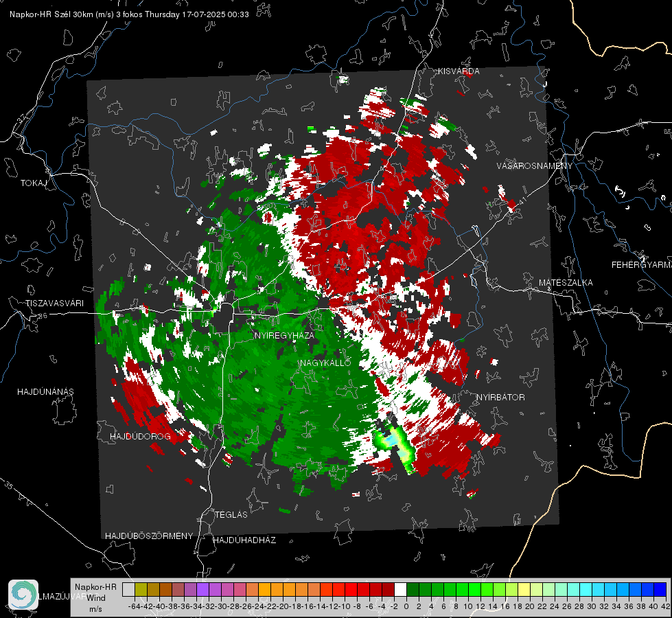Click the swirl logo icon at bottom left
Viewport: 672px width, 618px height.
(23, 595)
